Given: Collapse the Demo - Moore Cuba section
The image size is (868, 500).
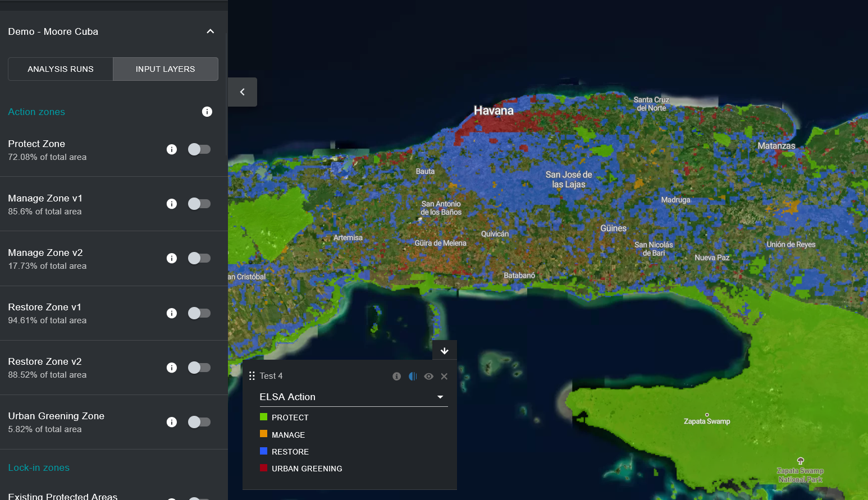Looking at the screenshot, I should tap(211, 31).
